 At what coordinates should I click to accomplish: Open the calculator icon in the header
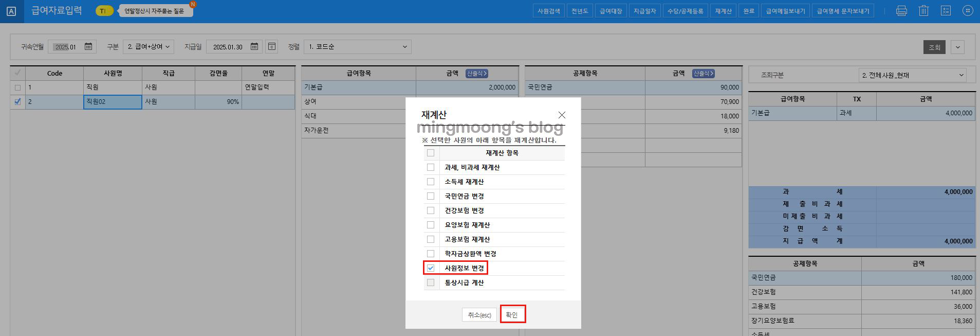946,11
